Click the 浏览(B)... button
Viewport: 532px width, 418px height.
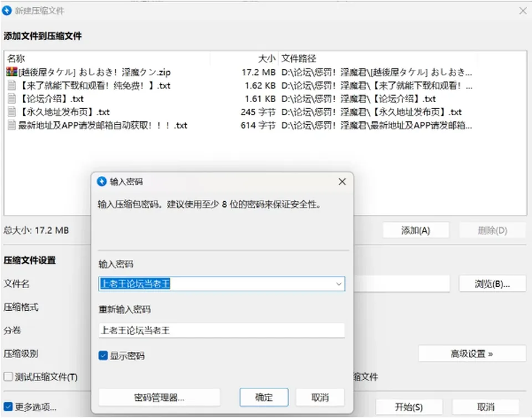pyautogui.click(x=492, y=284)
